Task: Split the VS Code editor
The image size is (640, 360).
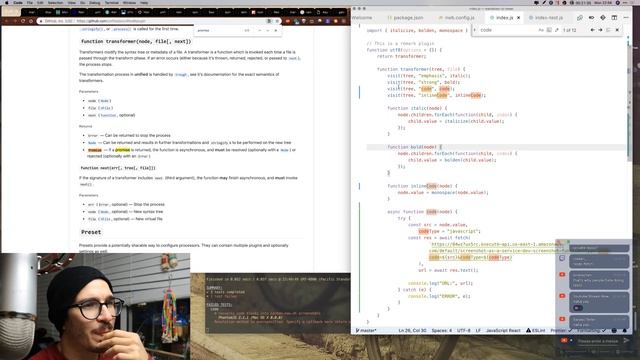Action: click(614, 18)
